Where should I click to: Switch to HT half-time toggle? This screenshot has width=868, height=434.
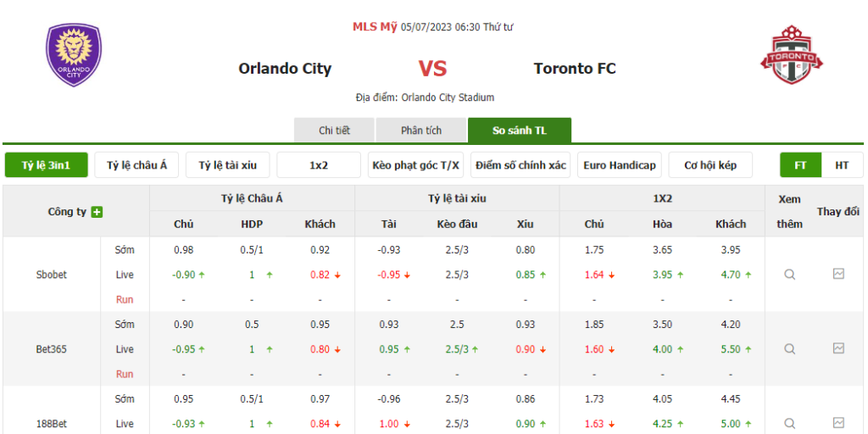[842, 165]
